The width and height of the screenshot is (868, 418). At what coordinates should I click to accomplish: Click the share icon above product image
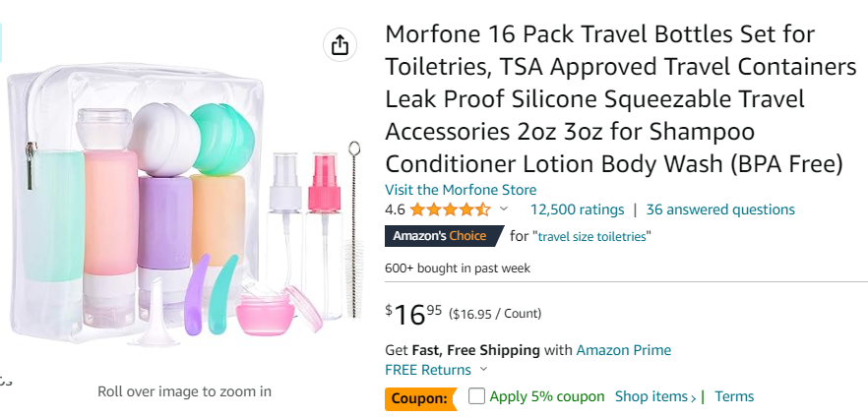click(339, 45)
